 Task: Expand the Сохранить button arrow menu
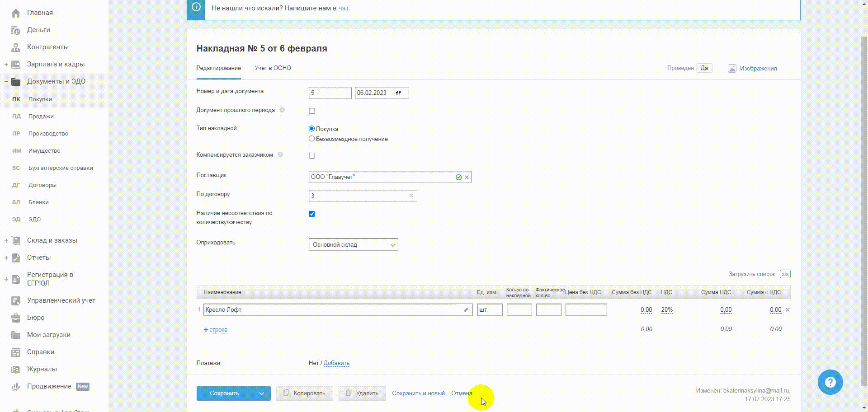tap(261, 393)
